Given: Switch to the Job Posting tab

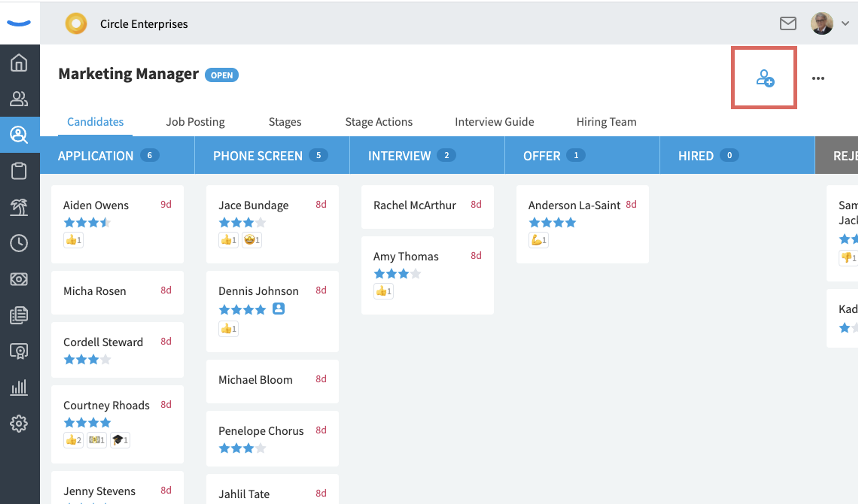Looking at the screenshot, I should point(196,122).
